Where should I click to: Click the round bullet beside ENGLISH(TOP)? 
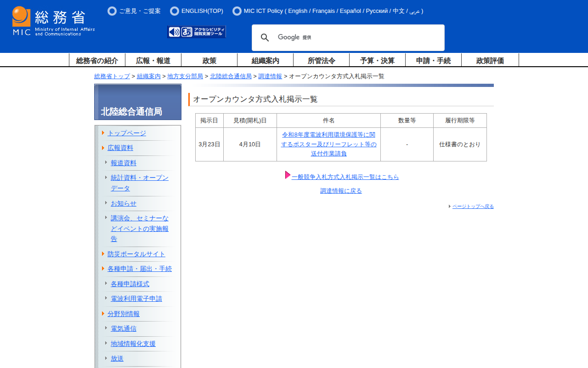point(175,11)
